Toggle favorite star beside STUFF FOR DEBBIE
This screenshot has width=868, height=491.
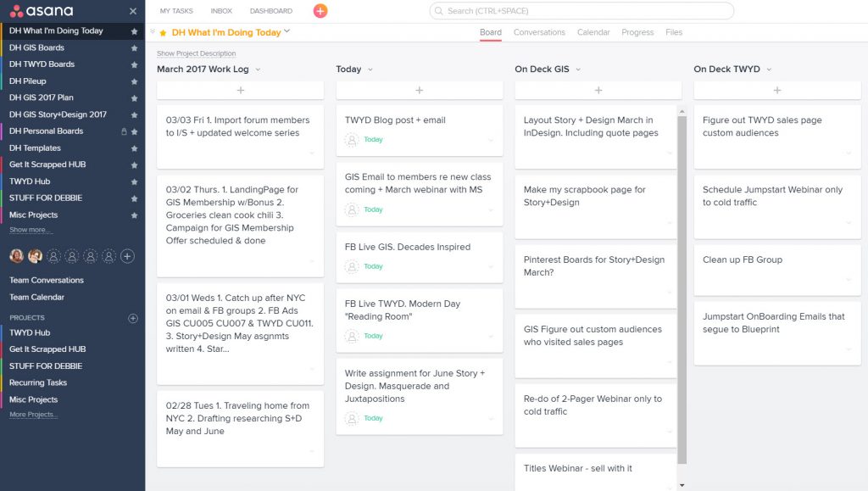(134, 198)
